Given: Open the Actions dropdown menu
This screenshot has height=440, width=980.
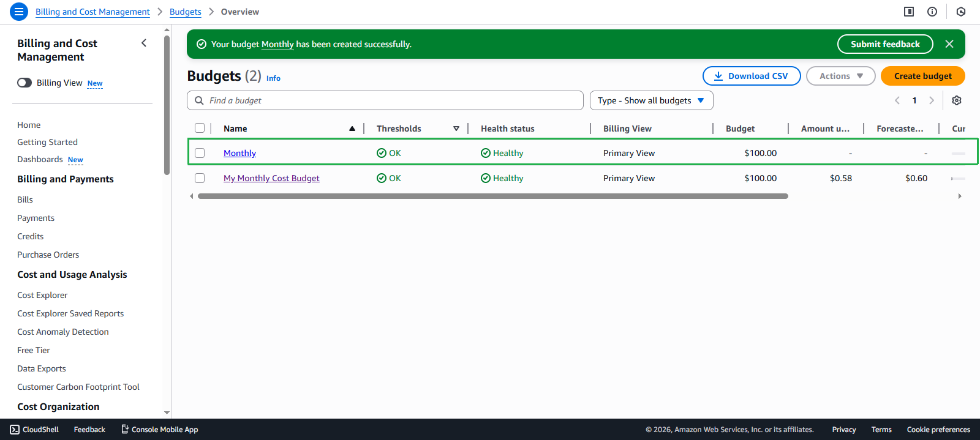Looking at the screenshot, I should (x=840, y=76).
